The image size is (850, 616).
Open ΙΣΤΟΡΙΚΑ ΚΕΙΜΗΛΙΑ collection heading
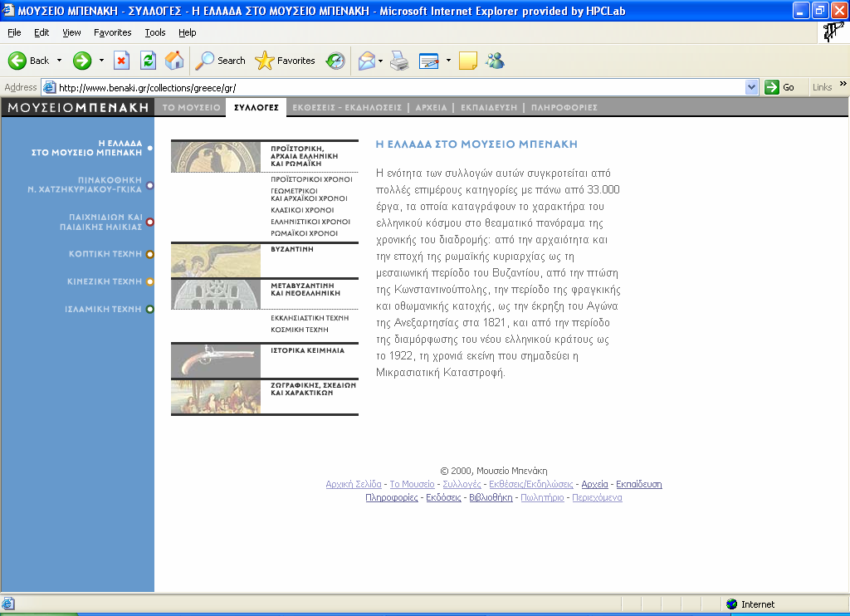pyautogui.click(x=307, y=351)
